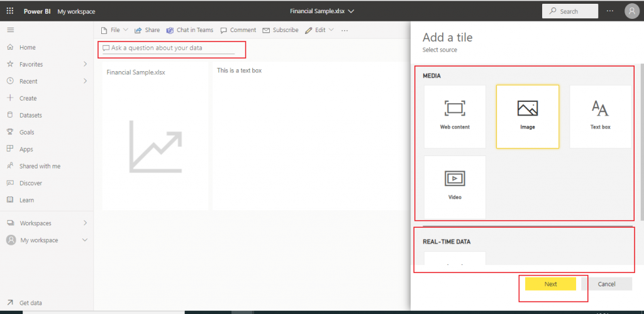This screenshot has width=644, height=314.
Task: Open the user profile avatar
Action: (632, 11)
